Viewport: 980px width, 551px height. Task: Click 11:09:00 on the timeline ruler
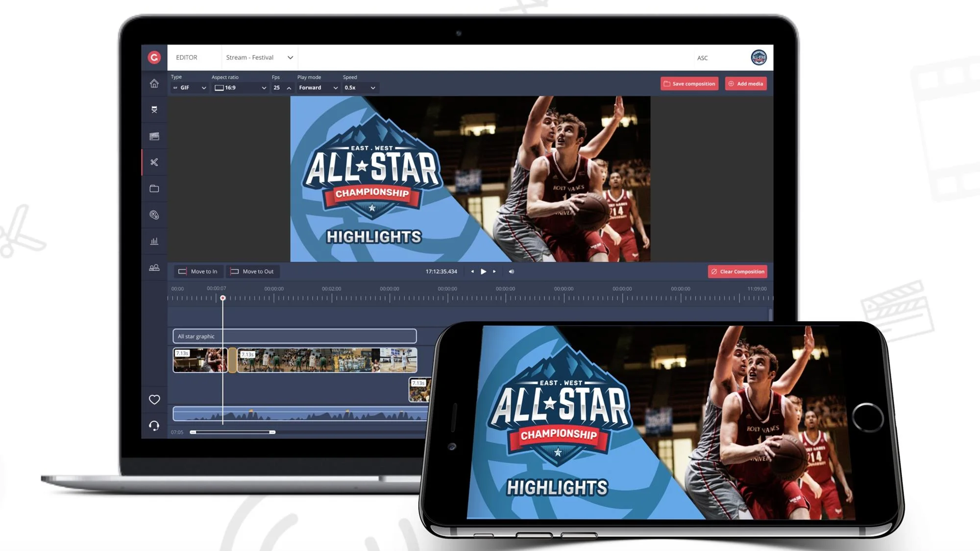757,288
